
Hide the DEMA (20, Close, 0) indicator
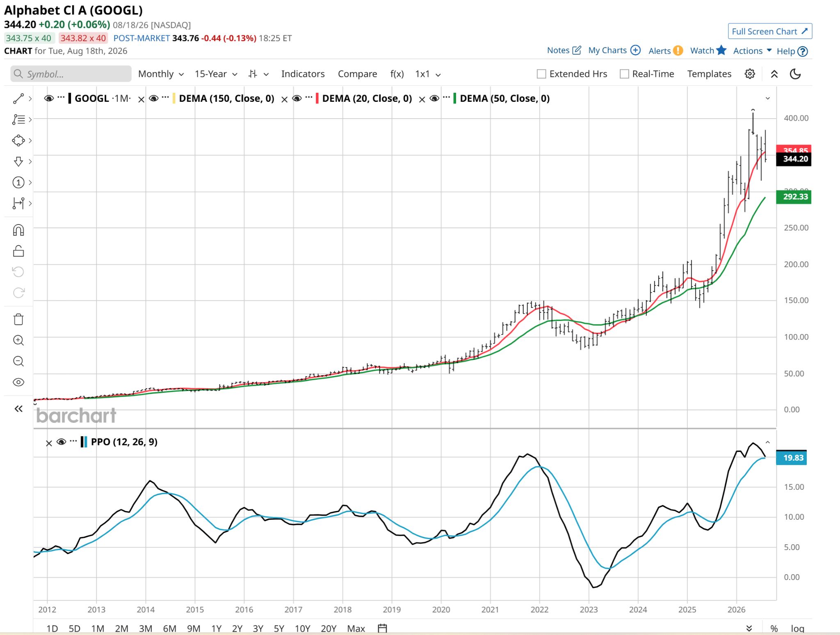pos(297,99)
